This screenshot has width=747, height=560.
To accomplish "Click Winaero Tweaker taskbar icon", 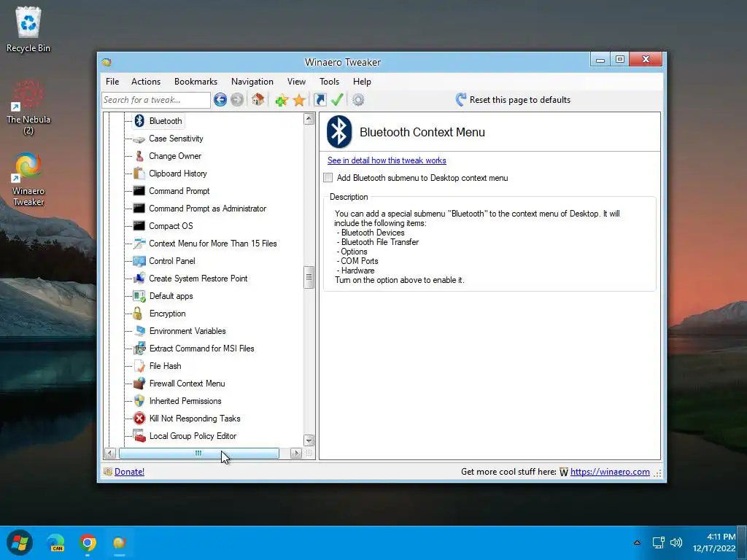I will (119, 542).
